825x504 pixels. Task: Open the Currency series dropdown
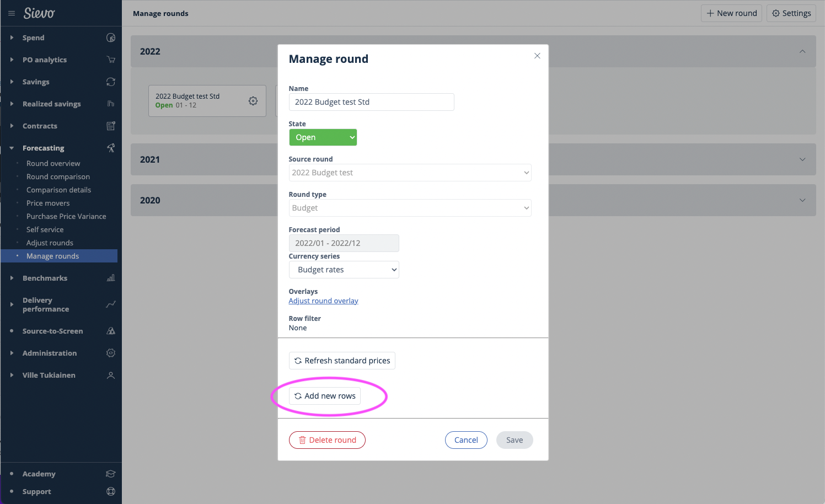pyautogui.click(x=344, y=270)
